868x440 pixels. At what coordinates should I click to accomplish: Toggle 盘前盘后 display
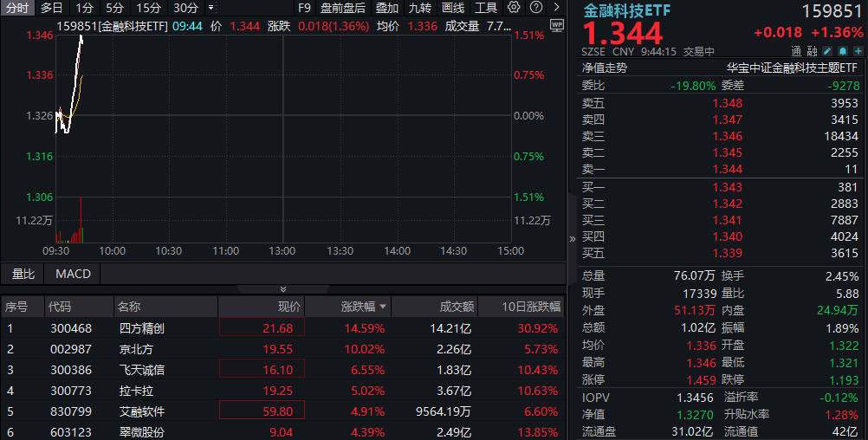pyautogui.click(x=343, y=8)
